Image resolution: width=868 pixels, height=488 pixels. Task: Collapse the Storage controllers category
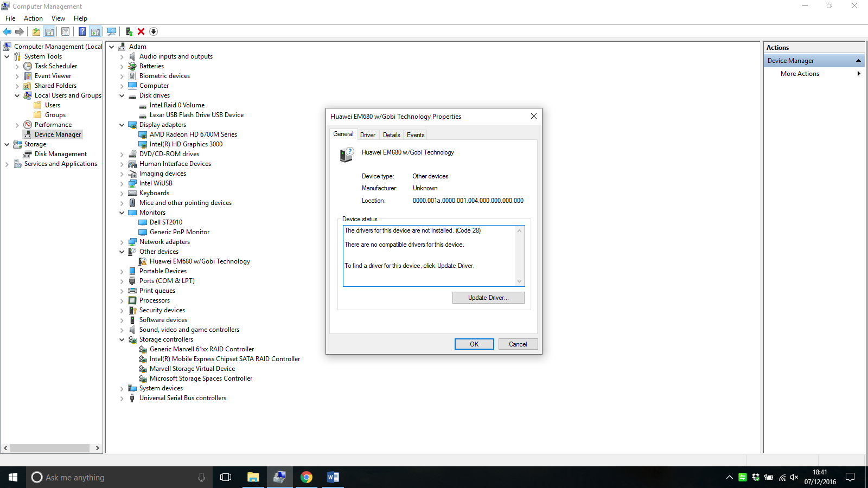(x=122, y=340)
